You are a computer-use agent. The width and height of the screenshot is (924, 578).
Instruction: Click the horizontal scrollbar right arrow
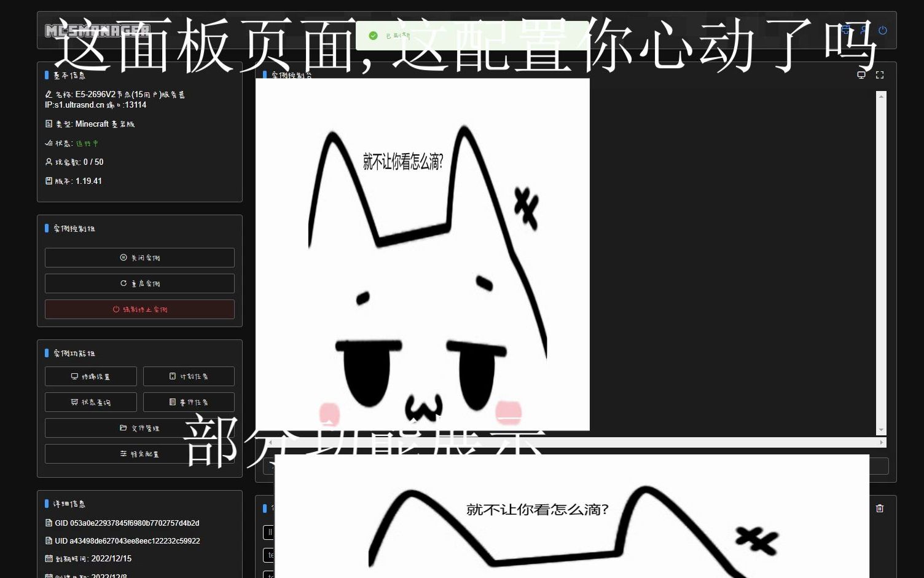[882, 442]
